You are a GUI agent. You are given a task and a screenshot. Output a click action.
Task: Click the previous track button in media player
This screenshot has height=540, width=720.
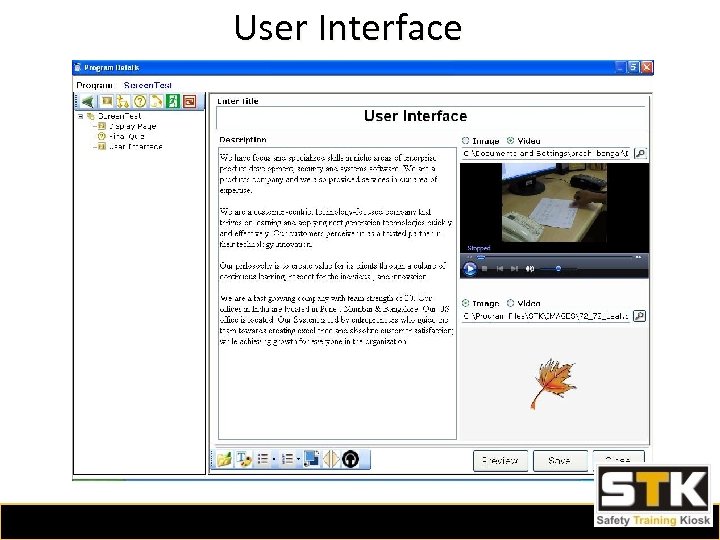pos(500,269)
